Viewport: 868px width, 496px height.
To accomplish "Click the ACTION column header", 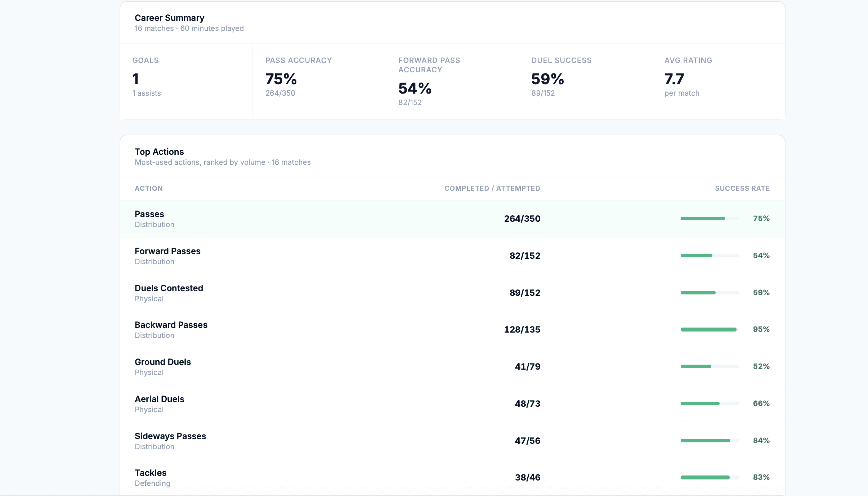I will click(149, 189).
